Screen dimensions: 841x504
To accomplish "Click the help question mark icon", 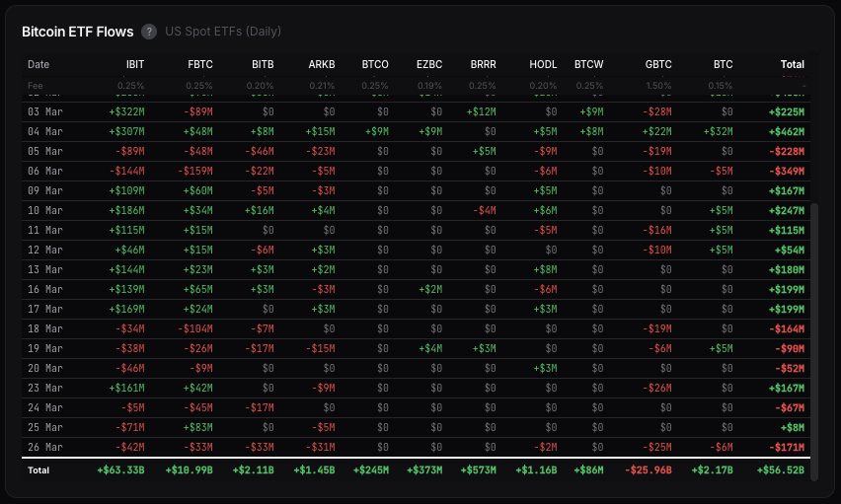I will [x=149, y=32].
